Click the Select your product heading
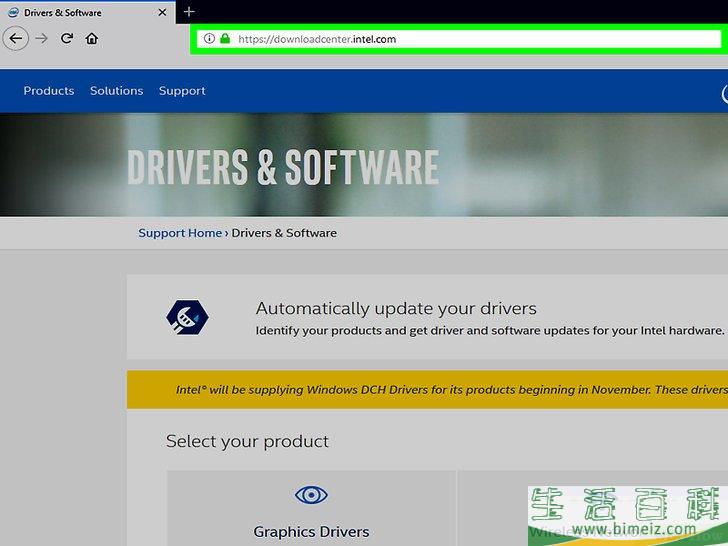728x546 pixels. [247, 441]
